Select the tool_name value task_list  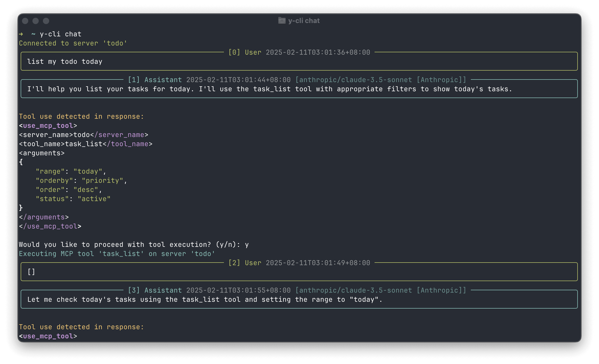coord(84,144)
